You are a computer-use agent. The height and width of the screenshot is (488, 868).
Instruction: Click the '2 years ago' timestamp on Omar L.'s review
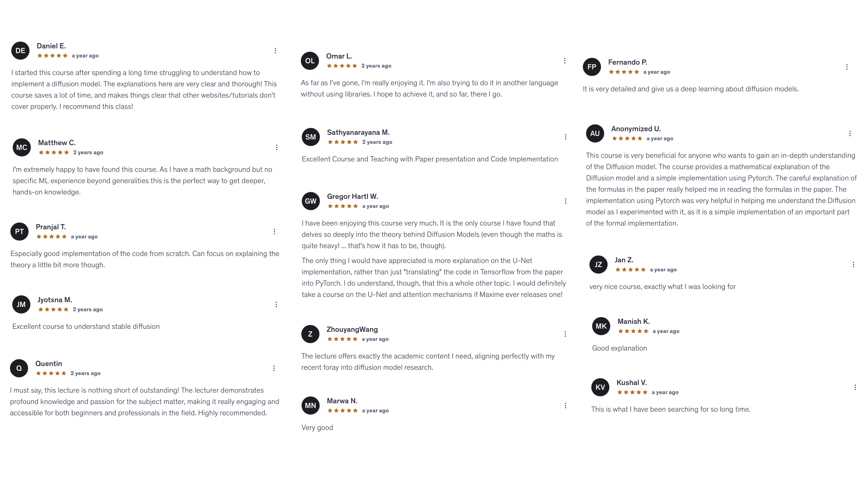[376, 66]
